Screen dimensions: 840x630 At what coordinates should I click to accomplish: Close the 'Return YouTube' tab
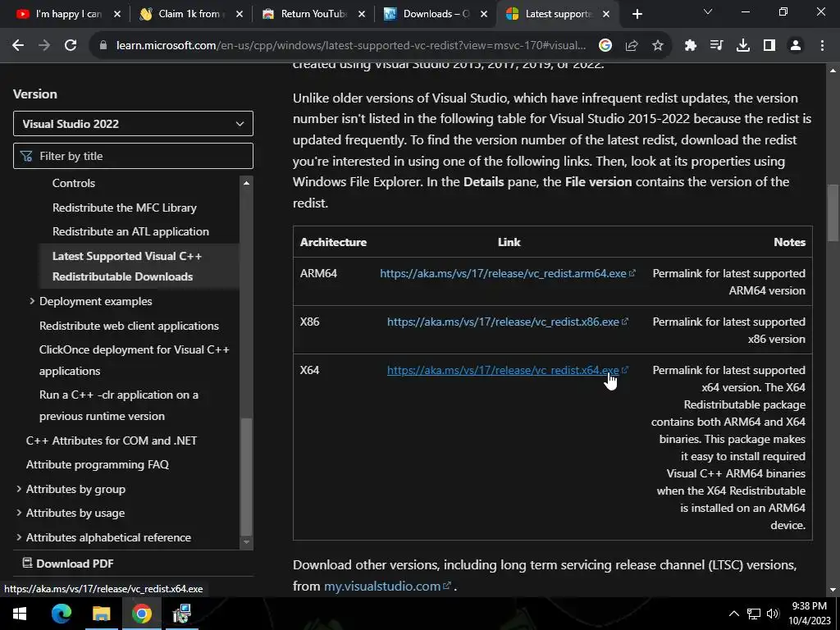[x=362, y=15]
